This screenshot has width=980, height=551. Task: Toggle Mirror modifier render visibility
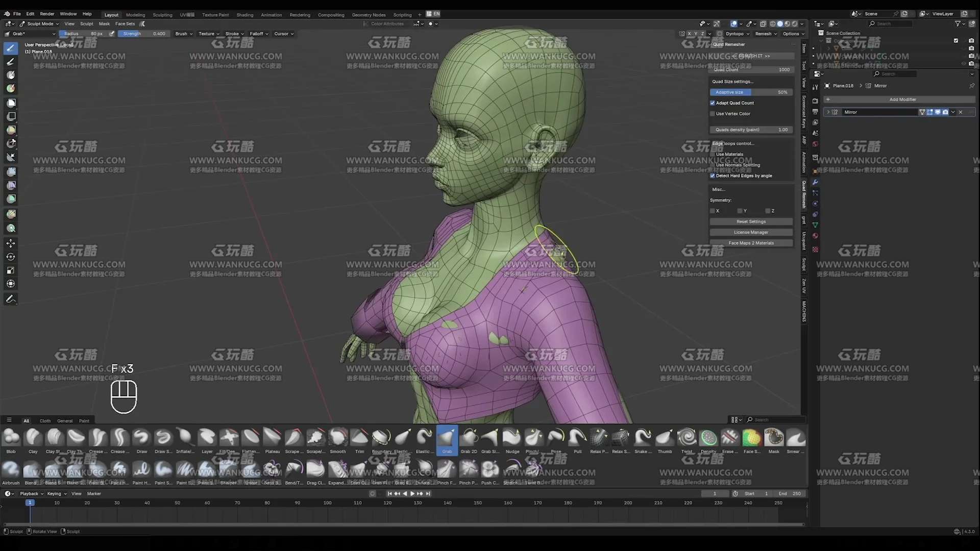click(x=945, y=112)
